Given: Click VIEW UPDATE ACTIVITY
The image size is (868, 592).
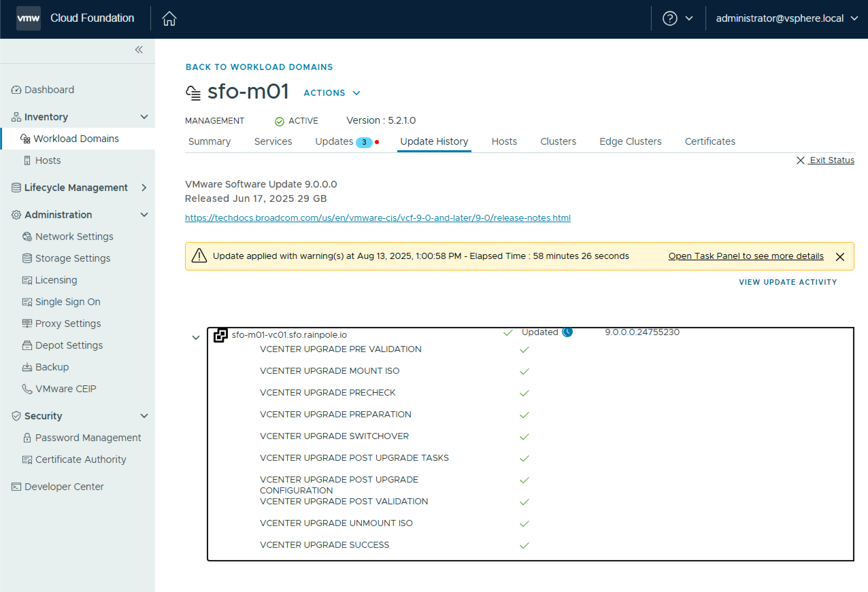Looking at the screenshot, I should tap(787, 282).
